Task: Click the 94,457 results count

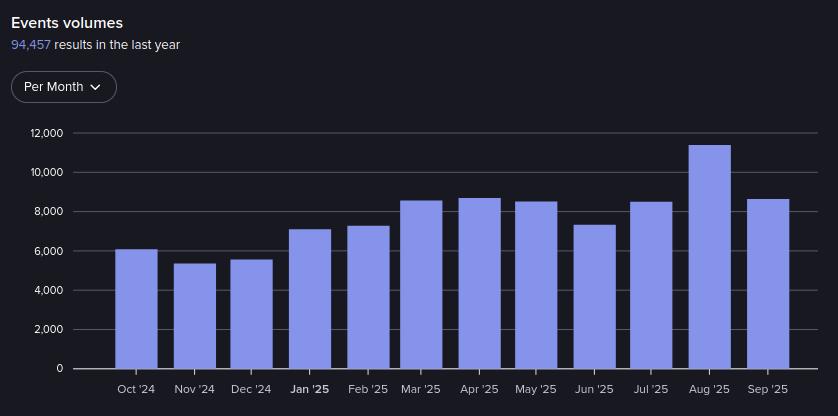Action: pos(31,45)
